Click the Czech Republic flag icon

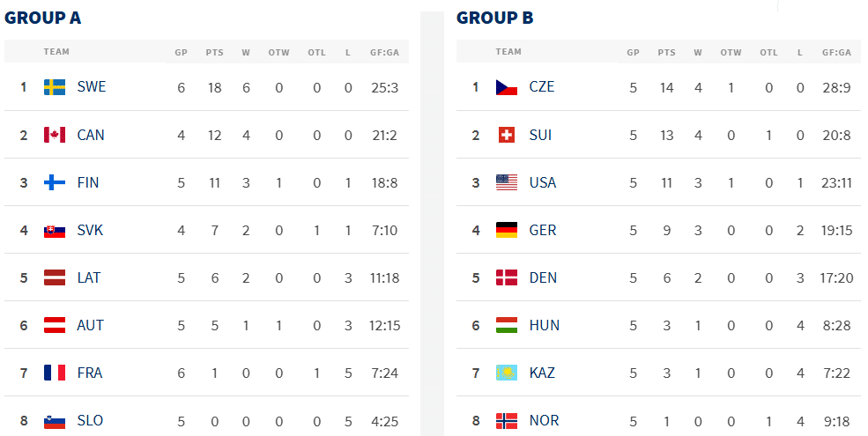coord(507,87)
